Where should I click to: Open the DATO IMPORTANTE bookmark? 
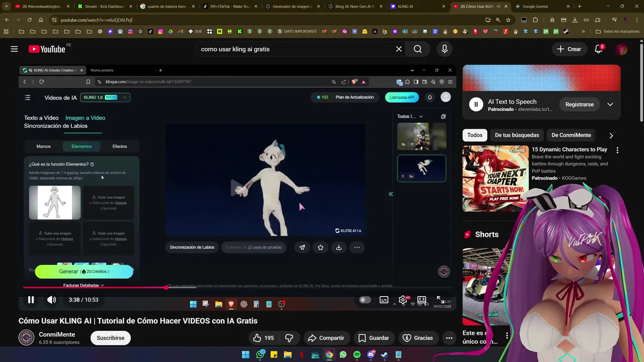297,31
